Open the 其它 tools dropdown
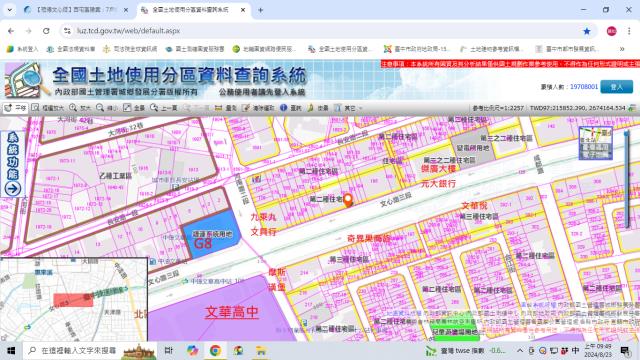 pyautogui.click(x=348, y=108)
